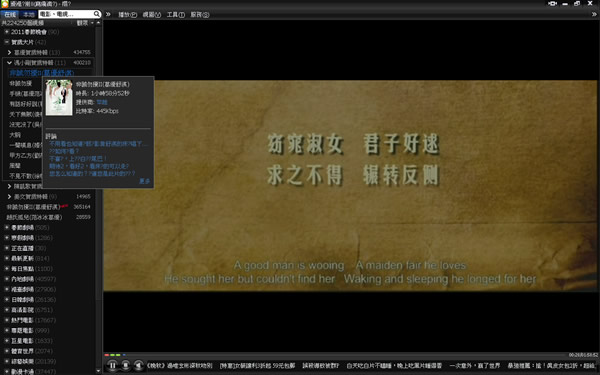Expand the 正在直播 (30) category
The image size is (600, 375).
(x=7, y=248)
